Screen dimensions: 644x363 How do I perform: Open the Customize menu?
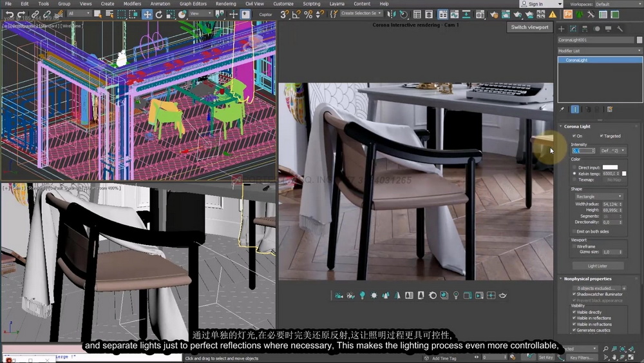(x=283, y=4)
